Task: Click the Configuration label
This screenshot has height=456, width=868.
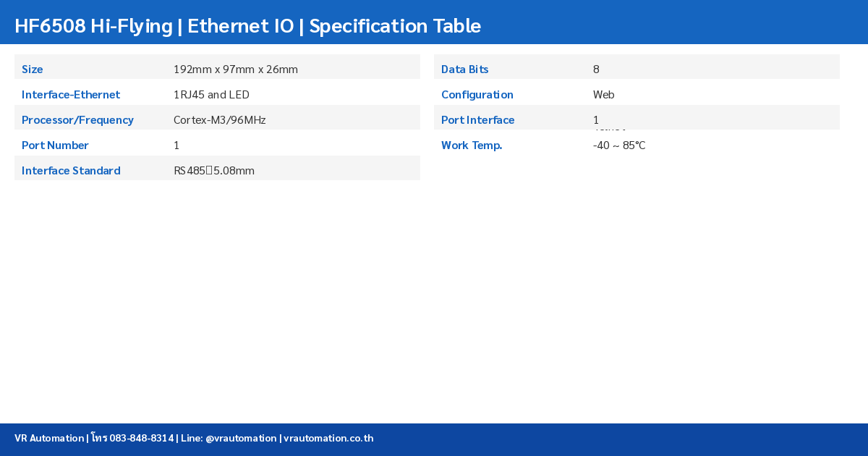Action: pyautogui.click(x=477, y=95)
